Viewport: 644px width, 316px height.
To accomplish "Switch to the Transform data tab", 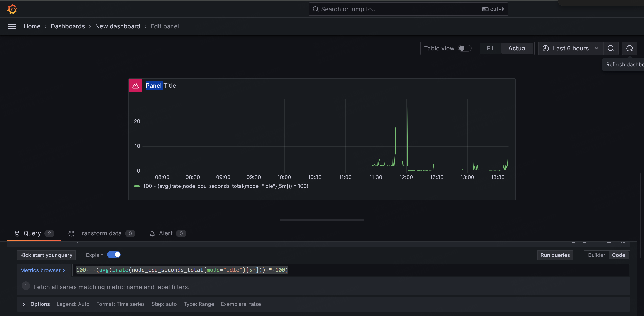I will coord(101,233).
